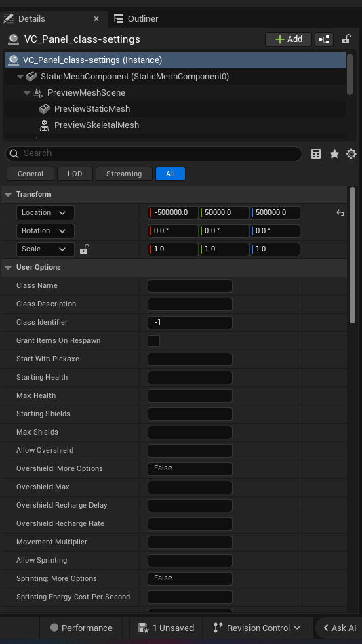Open the Allow Sprinting dropdown
The height and width of the screenshot is (644, 362).
click(x=190, y=560)
